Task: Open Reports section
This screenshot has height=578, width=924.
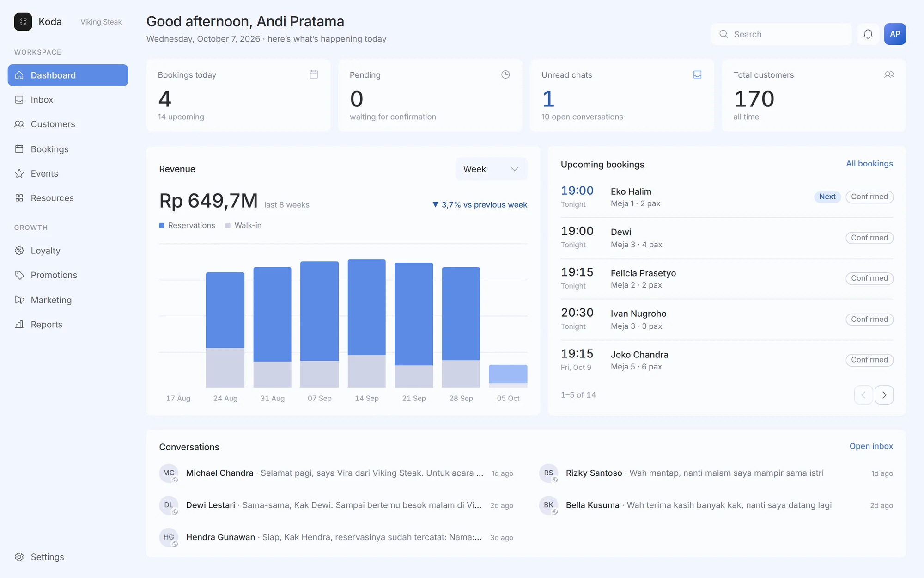Action: coord(68,325)
